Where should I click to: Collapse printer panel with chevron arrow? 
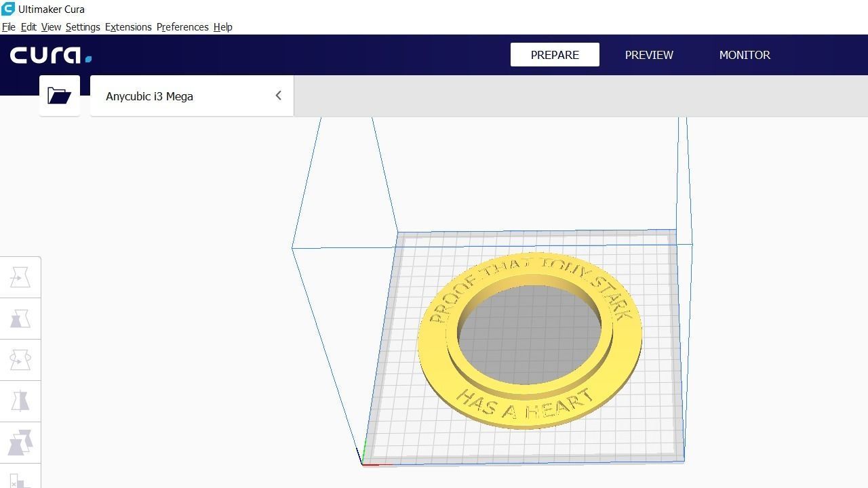pos(278,96)
